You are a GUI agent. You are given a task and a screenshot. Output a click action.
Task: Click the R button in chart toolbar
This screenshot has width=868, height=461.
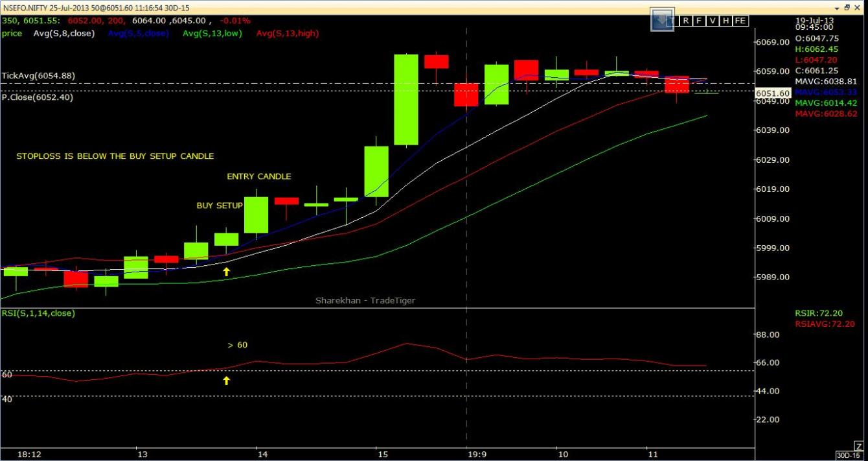coord(687,21)
